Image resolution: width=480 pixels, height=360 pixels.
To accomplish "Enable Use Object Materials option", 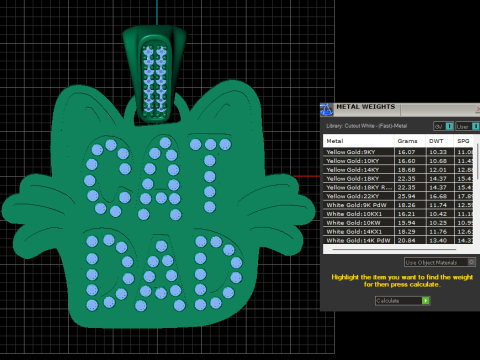I will (x=440, y=262).
